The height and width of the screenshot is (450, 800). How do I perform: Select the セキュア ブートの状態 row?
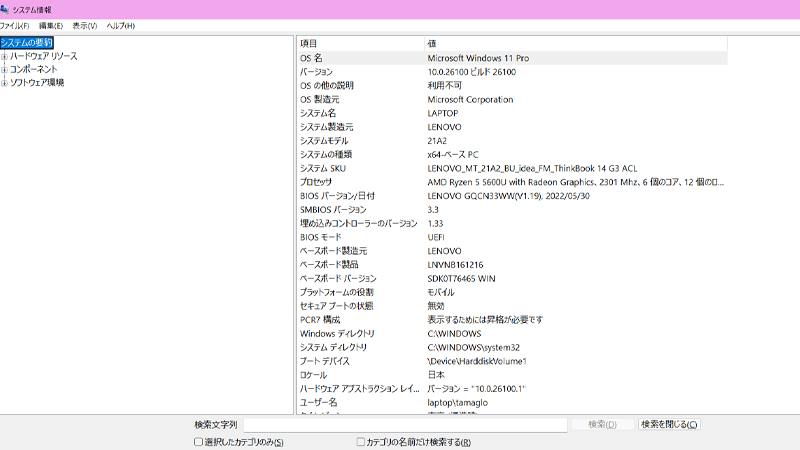click(512, 306)
